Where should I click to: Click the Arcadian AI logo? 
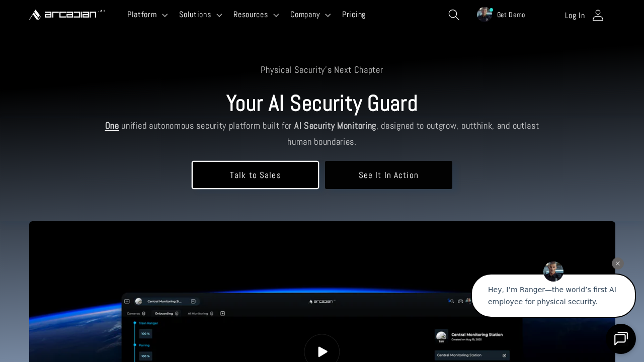(66, 15)
